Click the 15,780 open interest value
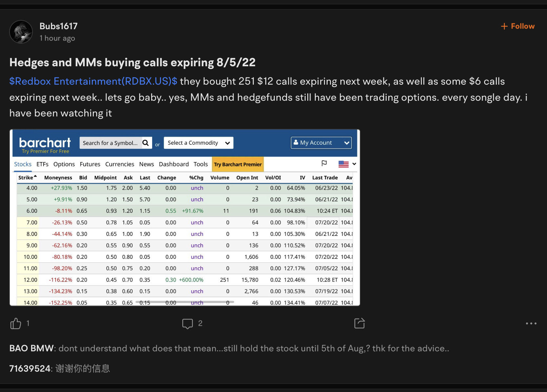This screenshot has height=392, width=547. point(250,280)
